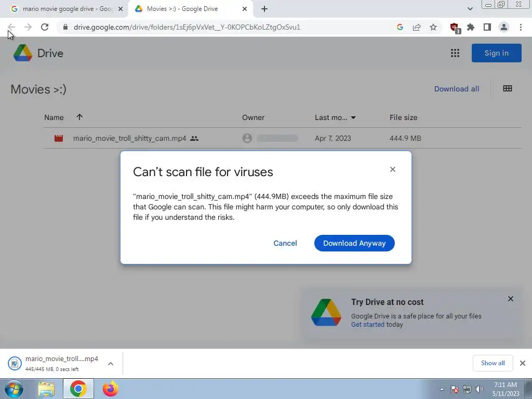This screenshot has height=399, width=532.
Task: Expand the download item options chevron
Action: click(x=111, y=363)
